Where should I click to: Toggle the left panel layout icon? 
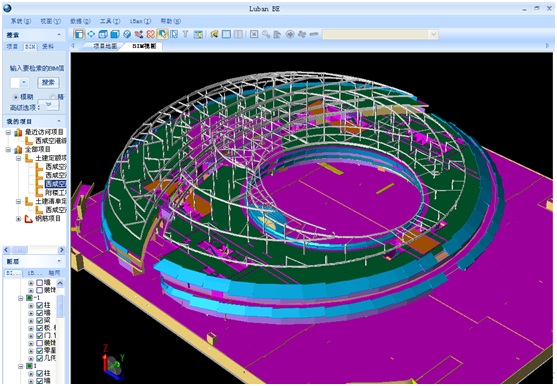pyautogui.click(x=79, y=34)
